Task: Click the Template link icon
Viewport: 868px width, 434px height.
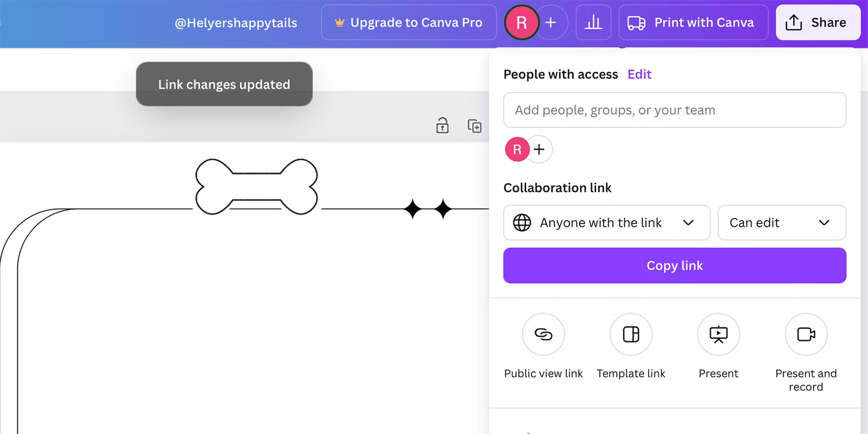Action: point(630,334)
